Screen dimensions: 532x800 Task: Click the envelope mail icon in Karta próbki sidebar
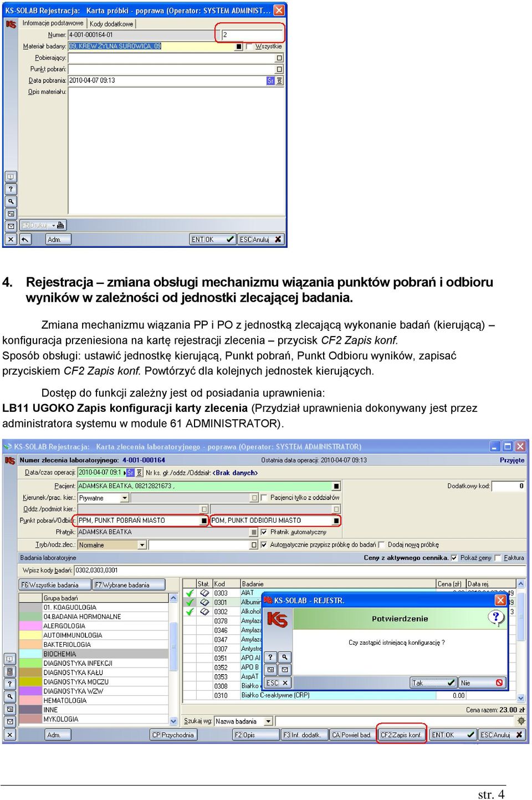click(x=11, y=226)
